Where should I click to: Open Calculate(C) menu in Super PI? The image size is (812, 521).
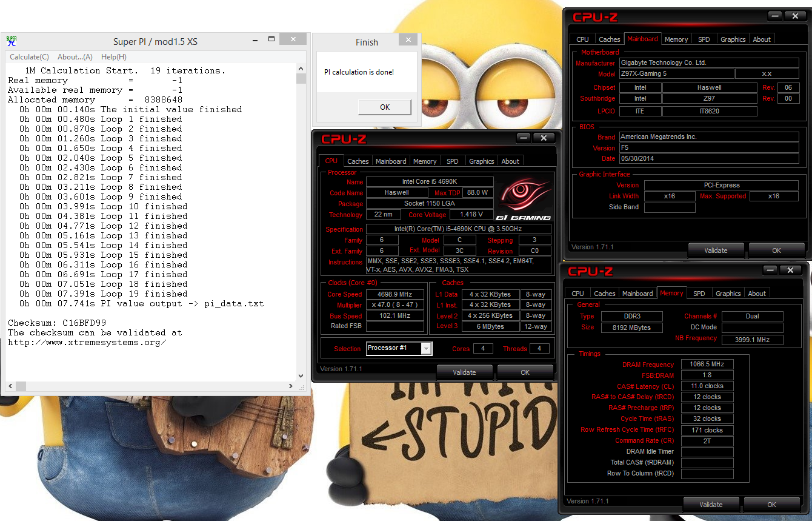tap(29, 57)
